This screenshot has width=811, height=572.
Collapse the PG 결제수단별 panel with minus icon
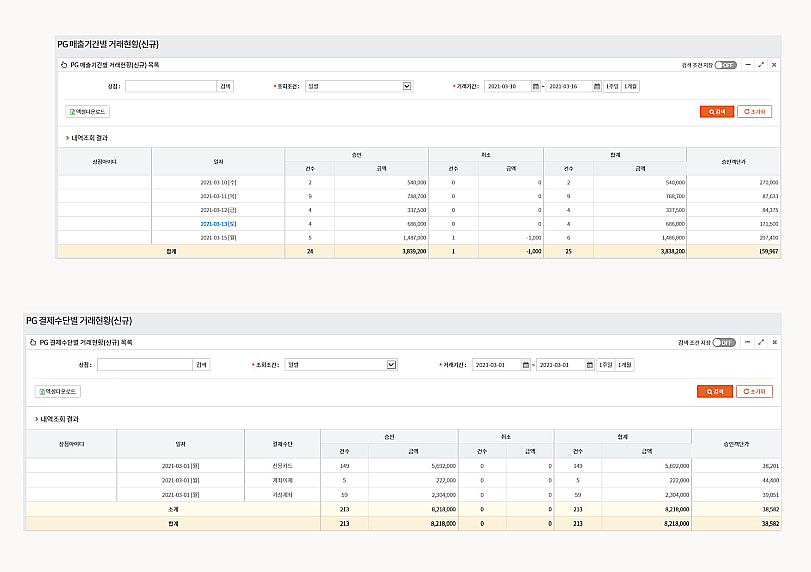point(747,342)
